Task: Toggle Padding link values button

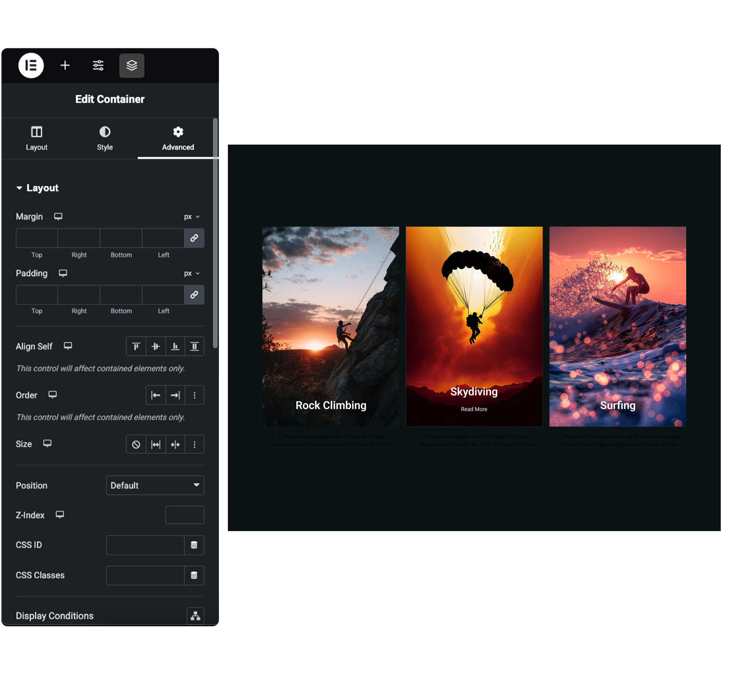Action: [x=194, y=295]
